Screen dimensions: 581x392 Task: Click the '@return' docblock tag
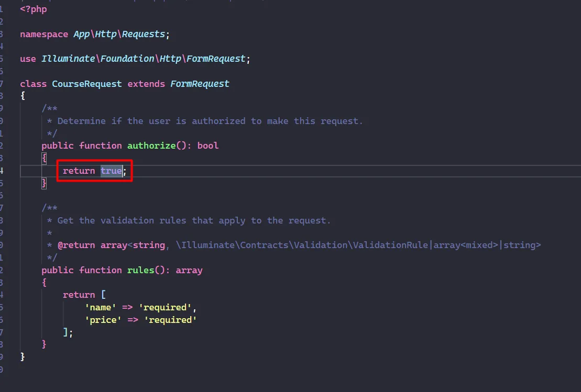click(x=76, y=245)
